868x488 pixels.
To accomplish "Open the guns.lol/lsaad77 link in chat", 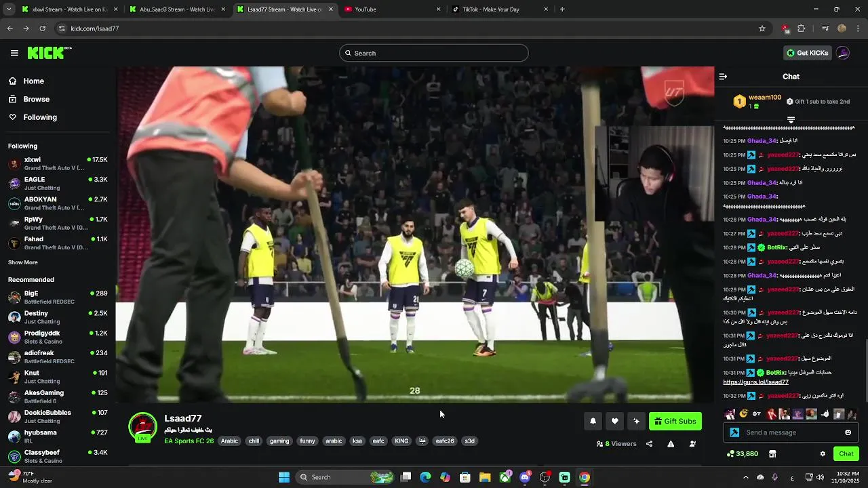I will point(755,382).
